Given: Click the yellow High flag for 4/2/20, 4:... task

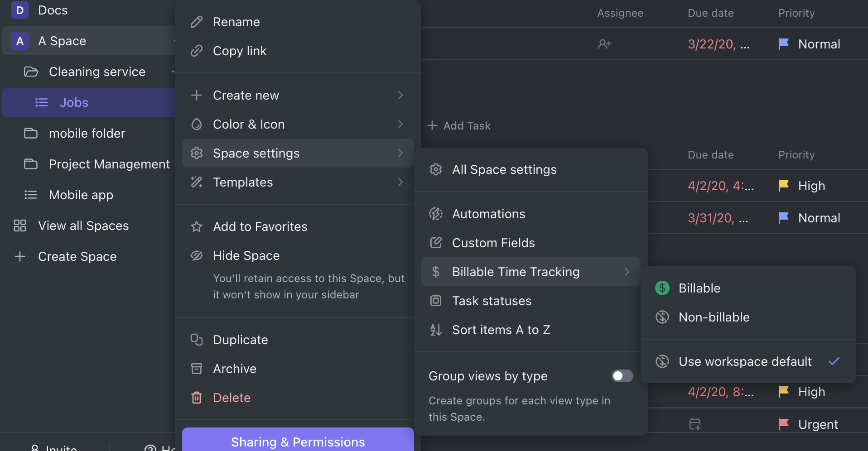Looking at the screenshot, I should [784, 186].
